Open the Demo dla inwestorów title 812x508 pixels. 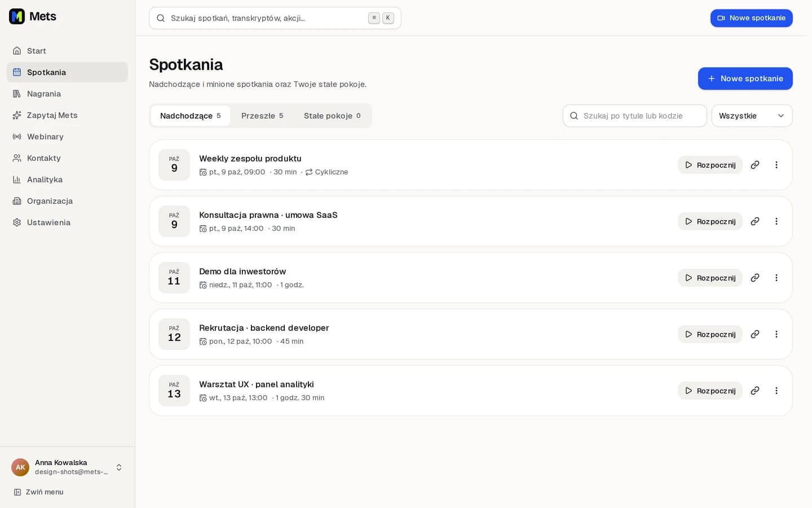(242, 271)
